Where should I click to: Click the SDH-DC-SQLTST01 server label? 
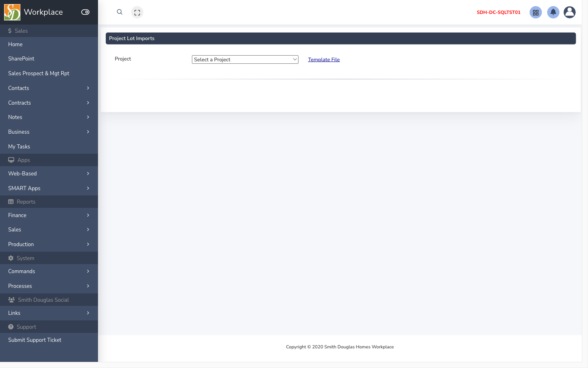[x=499, y=12]
